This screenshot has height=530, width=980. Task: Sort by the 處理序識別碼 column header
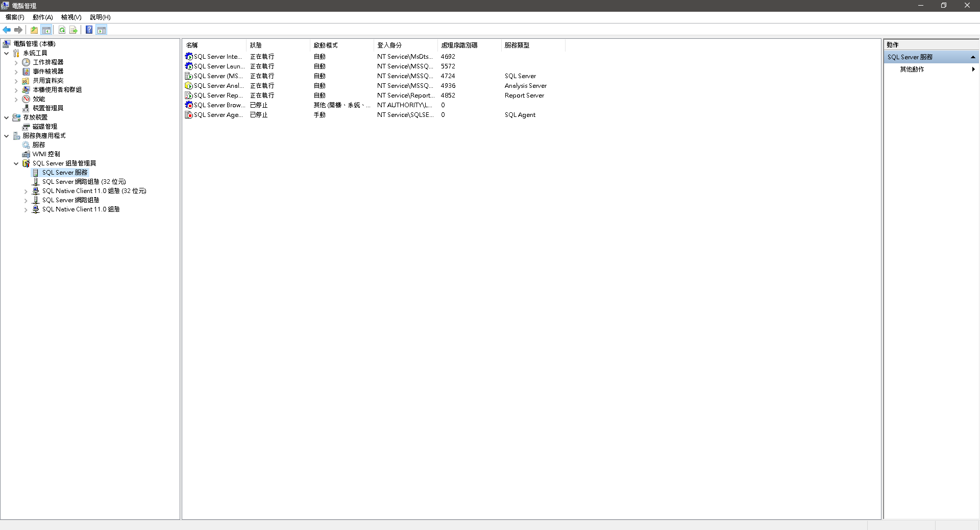(x=470, y=45)
